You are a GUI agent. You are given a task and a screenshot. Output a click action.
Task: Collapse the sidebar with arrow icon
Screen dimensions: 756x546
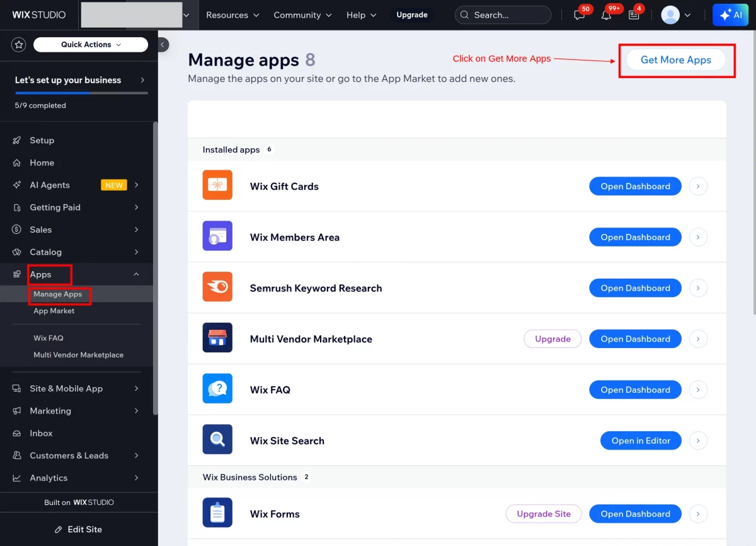163,45
